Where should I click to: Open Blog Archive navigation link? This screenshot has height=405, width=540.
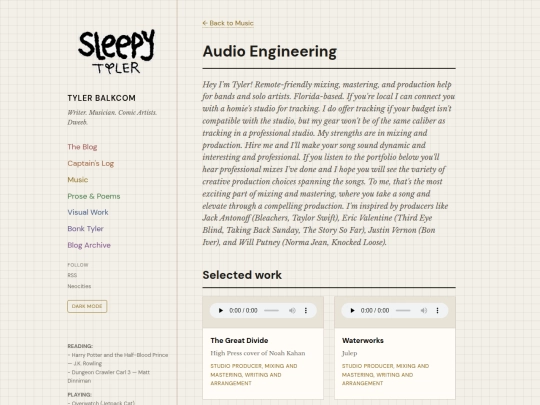click(x=89, y=245)
